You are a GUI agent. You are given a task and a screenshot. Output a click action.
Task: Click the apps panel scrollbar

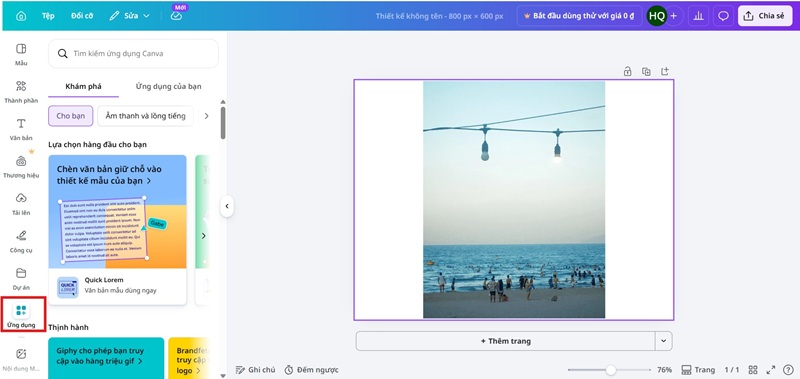click(223, 122)
